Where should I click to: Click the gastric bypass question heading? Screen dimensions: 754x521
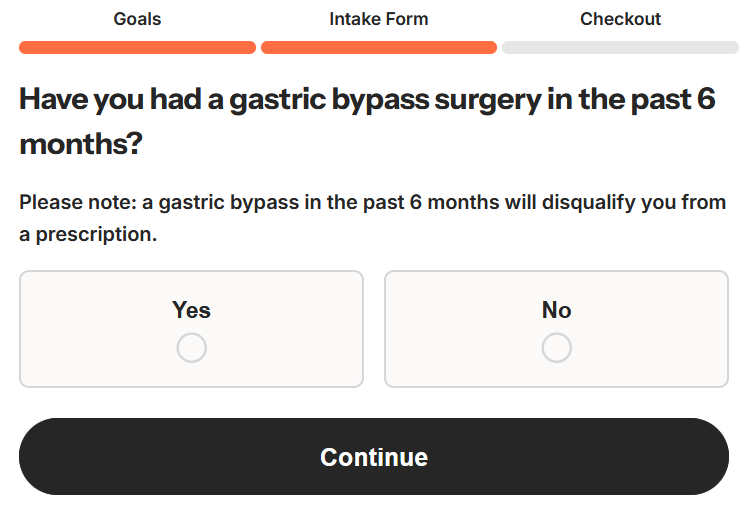click(367, 121)
